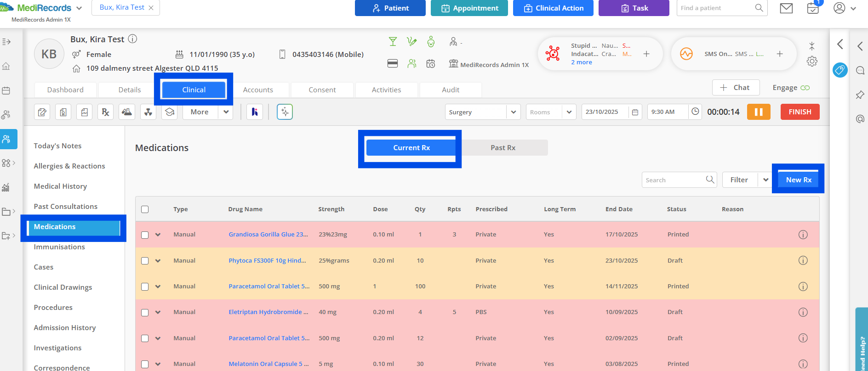The width and height of the screenshot is (868, 371).
Task: Check the Phytoca FS300F medication checkbox
Action: tap(145, 261)
